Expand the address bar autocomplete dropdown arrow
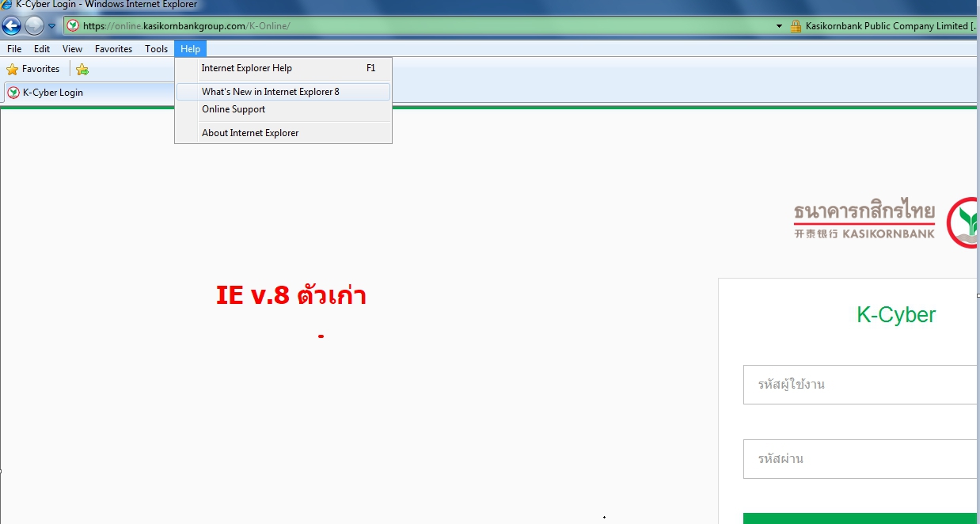 (x=780, y=26)
